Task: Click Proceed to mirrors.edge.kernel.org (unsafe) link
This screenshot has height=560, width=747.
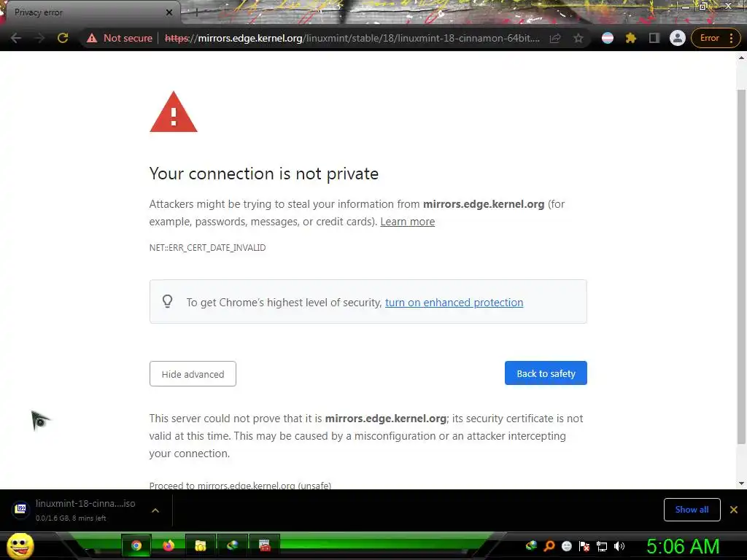Action: click(x=240, y=485)
